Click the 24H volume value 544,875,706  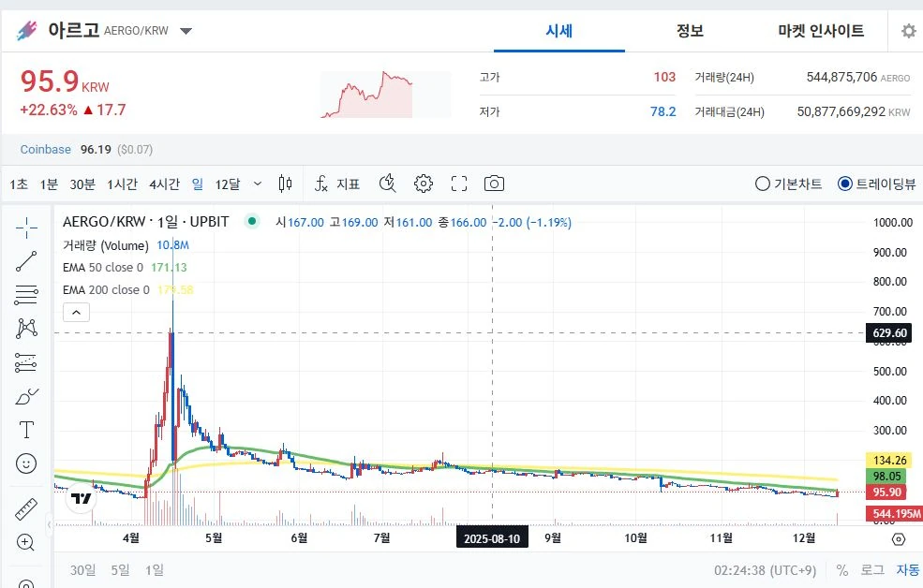tap(841, 77)
